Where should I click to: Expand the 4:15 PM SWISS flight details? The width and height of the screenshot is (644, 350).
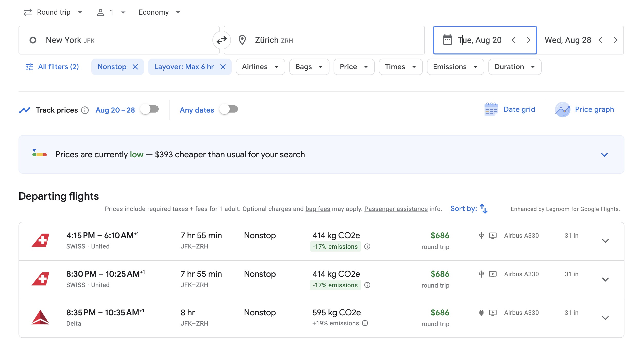pos(605,241)
